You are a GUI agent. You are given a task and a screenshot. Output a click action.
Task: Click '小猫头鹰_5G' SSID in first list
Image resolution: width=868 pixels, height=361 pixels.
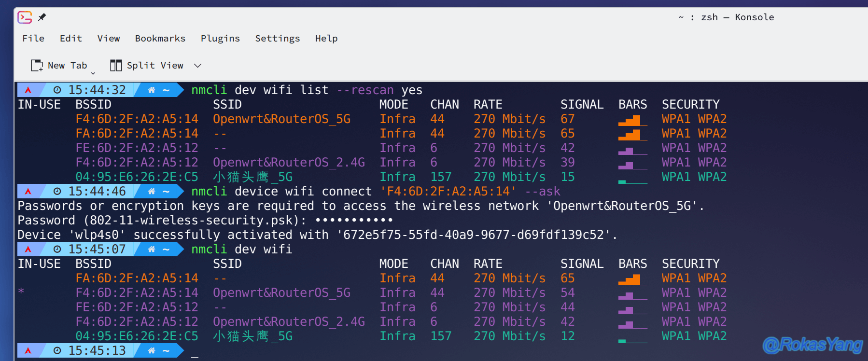pyautogui.click(x=253, y=177)
